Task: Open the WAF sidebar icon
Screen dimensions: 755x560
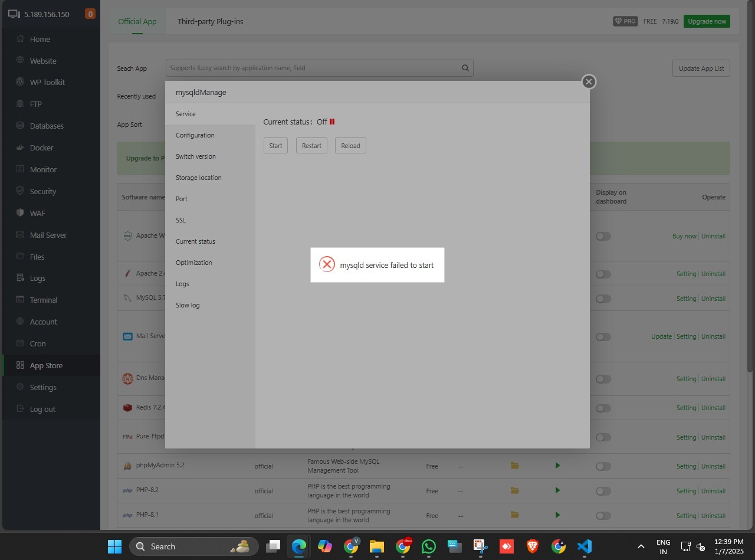Action: [20, 213]
